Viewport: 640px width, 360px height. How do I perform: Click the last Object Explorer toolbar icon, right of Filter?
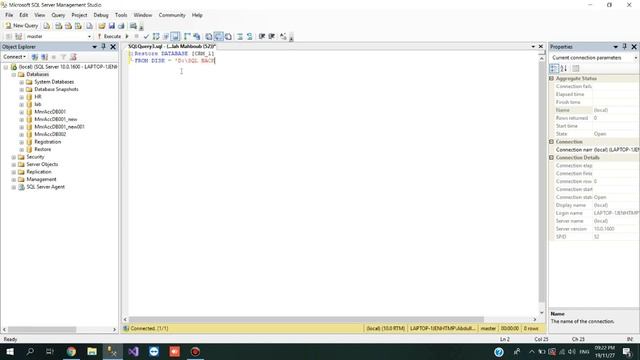pos(73,57)
